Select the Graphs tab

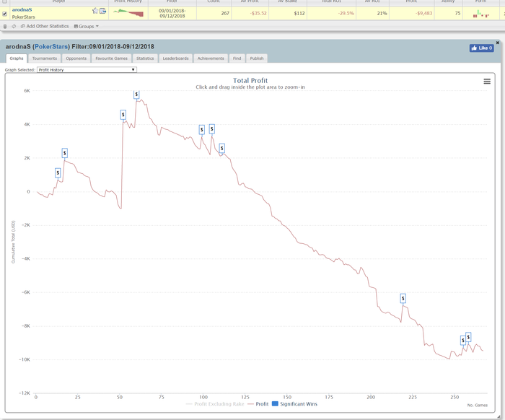17,58
